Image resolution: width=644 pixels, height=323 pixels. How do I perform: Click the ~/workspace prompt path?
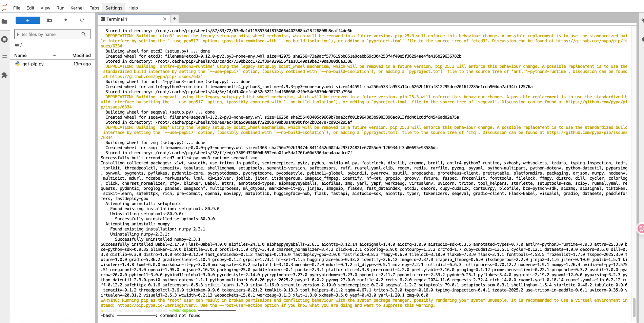tap(183, 310)
